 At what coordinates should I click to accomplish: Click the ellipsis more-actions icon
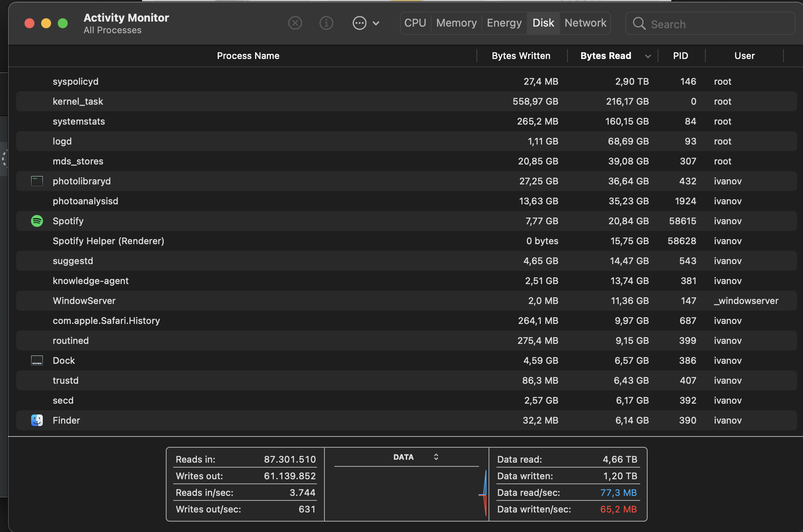click(359, 23)
